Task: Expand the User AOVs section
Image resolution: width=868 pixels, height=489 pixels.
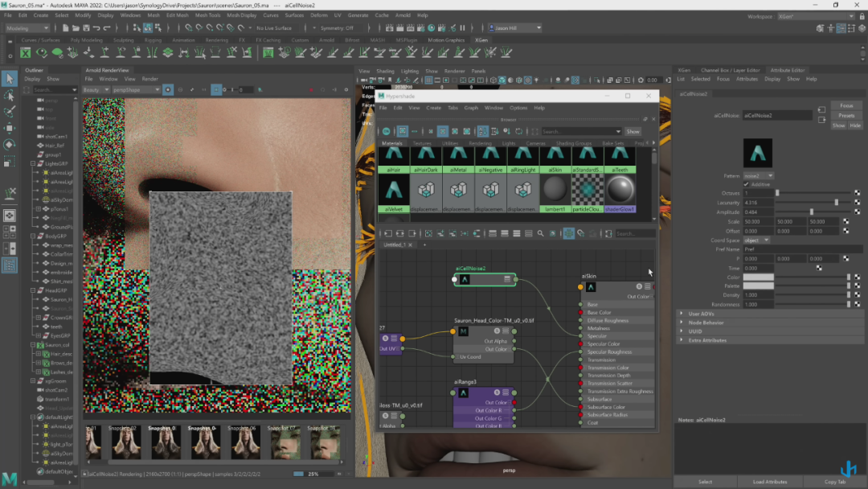Action: click(x=701, y=314)
